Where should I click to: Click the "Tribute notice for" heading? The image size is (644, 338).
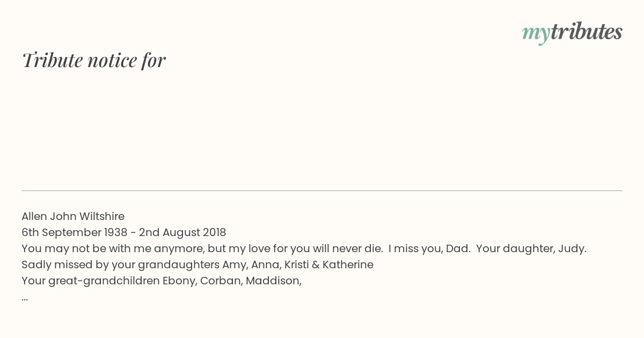[x=94, y=60]
